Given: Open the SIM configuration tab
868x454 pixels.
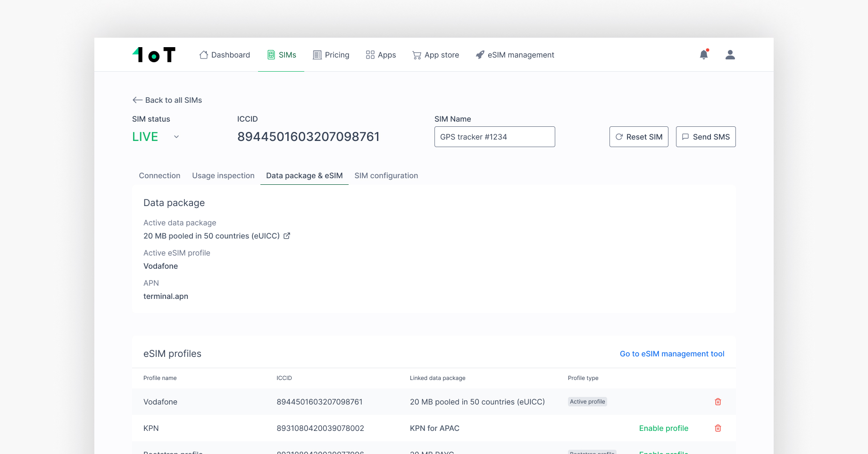Looking at the screenshot, I should (x=386, y=175).
